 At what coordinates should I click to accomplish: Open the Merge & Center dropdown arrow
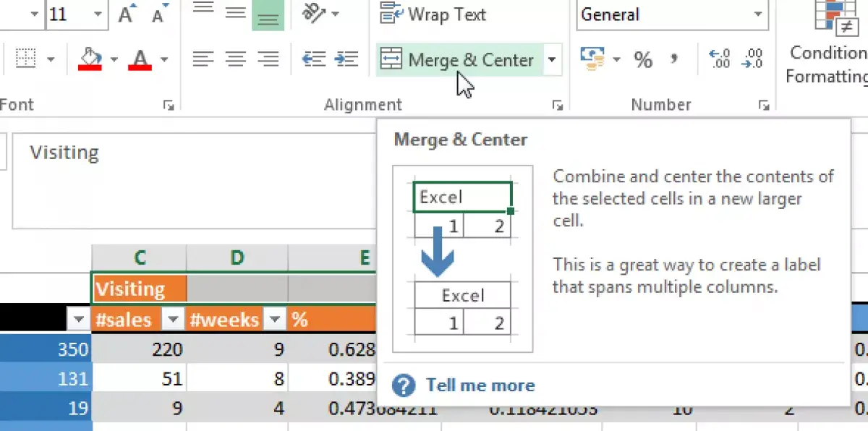pos(552,60)
